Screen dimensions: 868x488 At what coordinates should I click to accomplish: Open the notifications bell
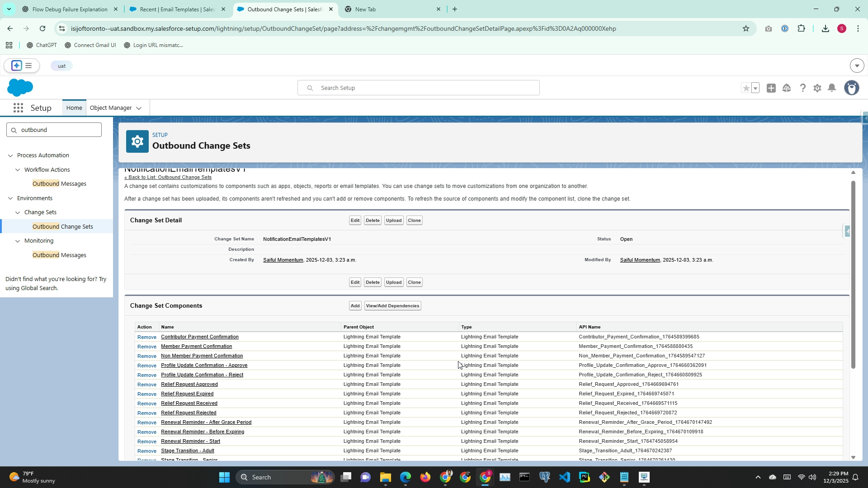coord(832,88)
